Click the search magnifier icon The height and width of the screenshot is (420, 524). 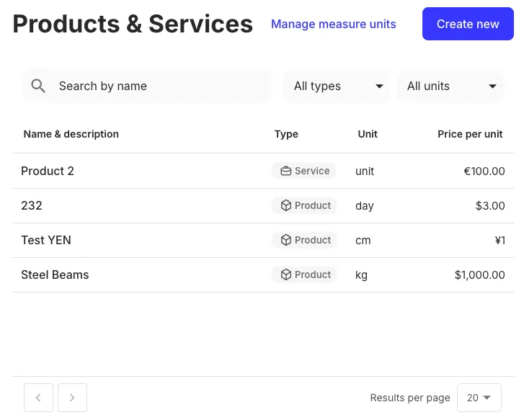38,86
